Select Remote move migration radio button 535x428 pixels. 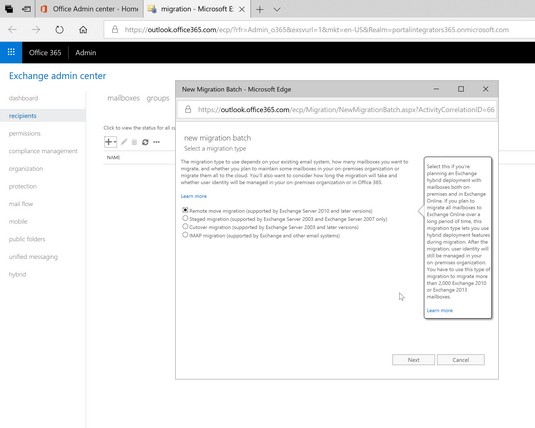185,210
